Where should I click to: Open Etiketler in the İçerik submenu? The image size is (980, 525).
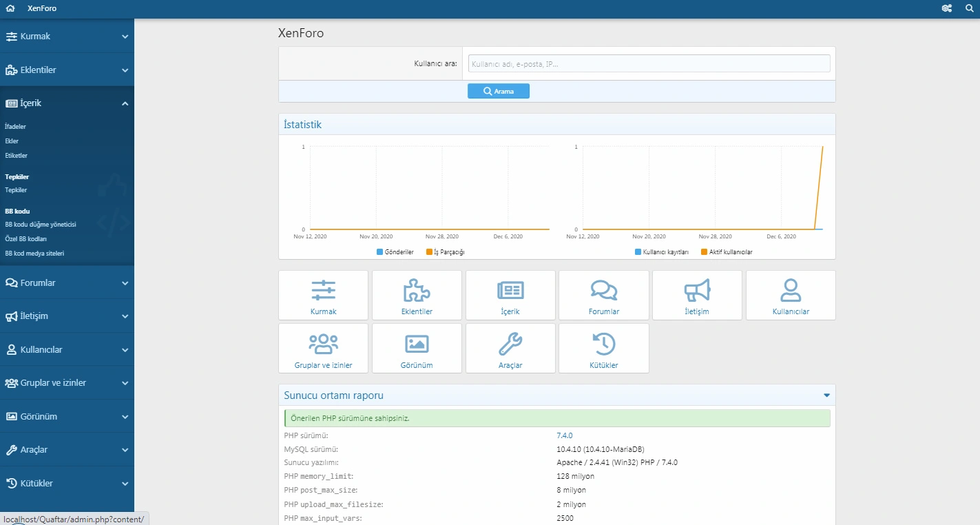[16, 156]
